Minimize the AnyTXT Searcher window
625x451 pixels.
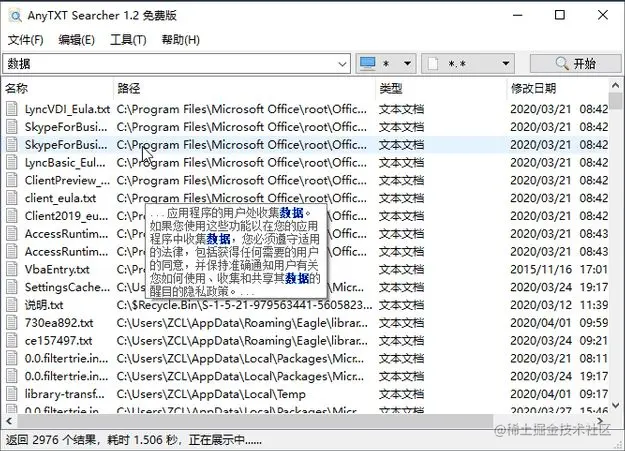click(x=518, y=15)
